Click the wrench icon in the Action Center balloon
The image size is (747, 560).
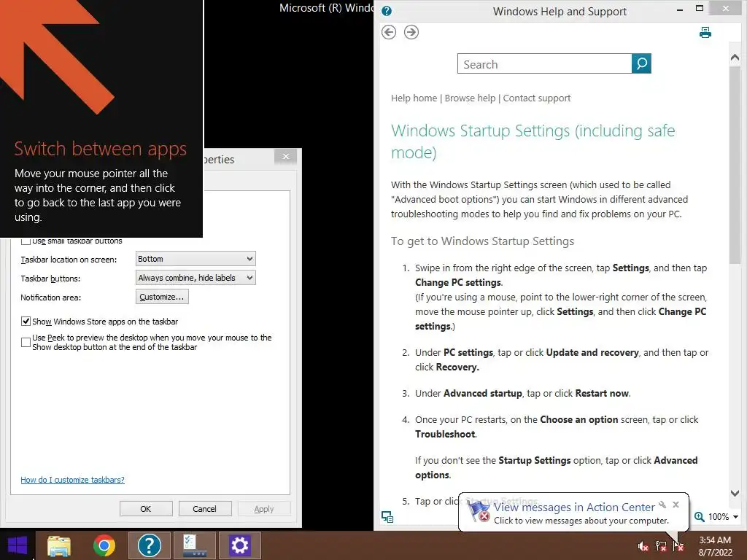click(x=662, y=505)
